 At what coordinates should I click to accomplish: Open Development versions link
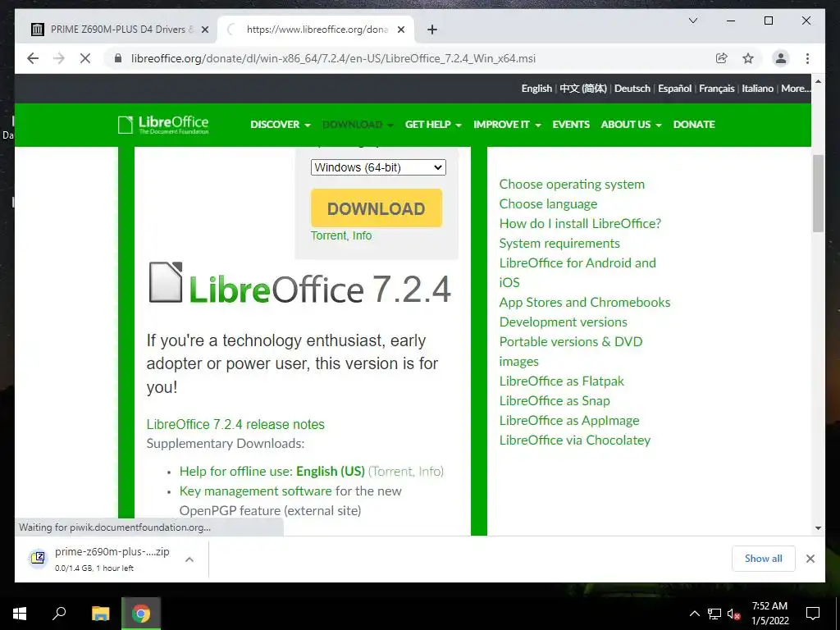[x=563, y=322]
